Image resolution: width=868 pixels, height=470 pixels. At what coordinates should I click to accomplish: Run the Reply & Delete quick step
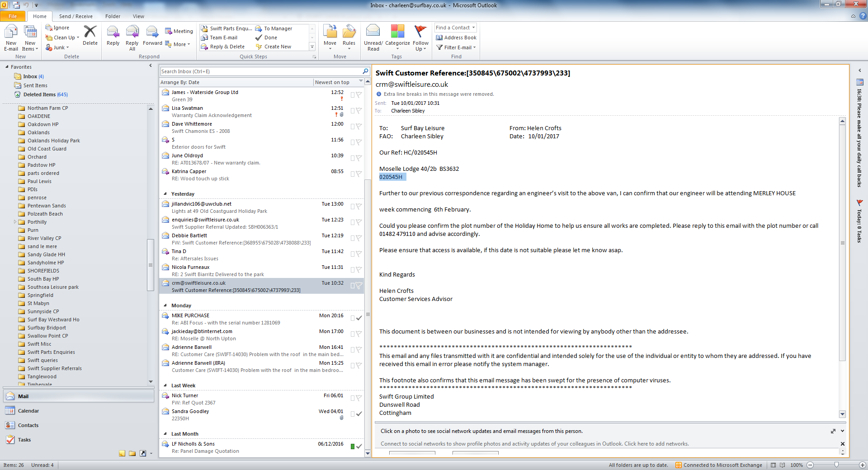(223, 47)
